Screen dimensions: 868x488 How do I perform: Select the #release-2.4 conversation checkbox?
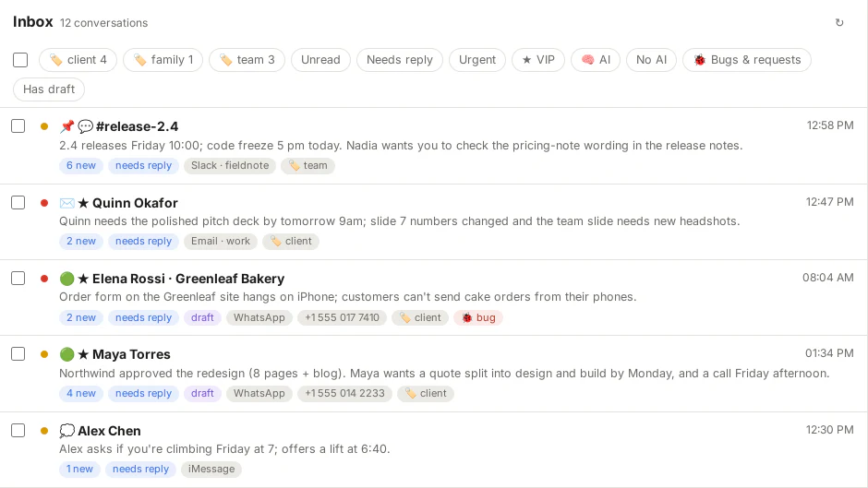pyautogui.click(x=18, y=126)
